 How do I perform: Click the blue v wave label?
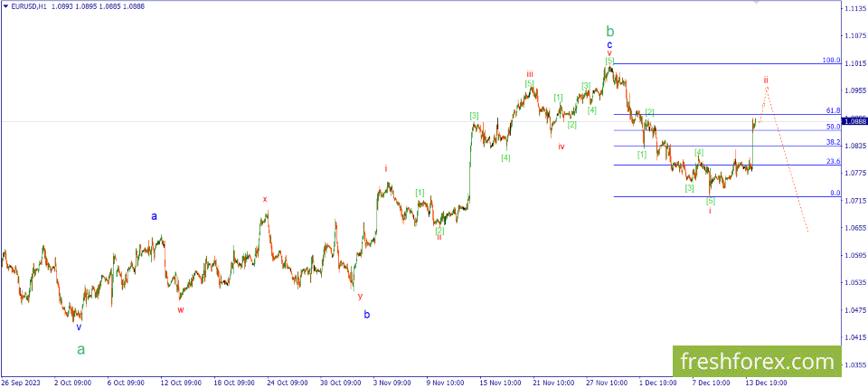click(79, 326)
